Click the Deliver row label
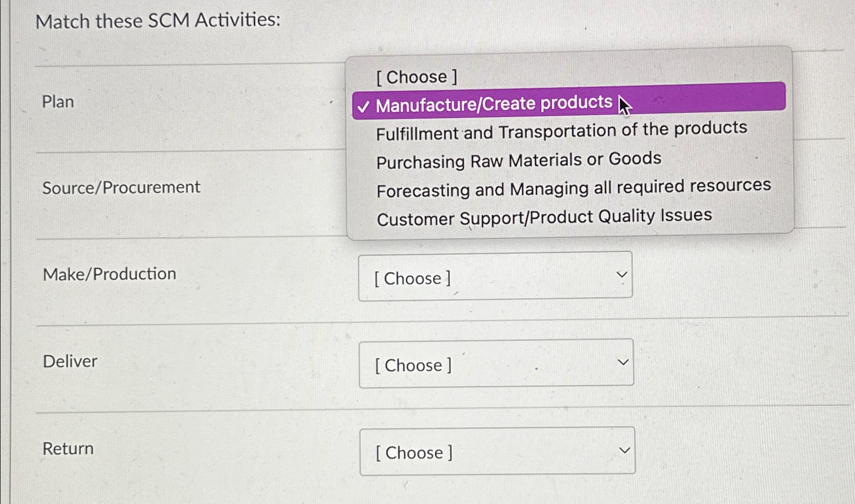The height and width of the screenshot is (504, 855). pos(70,361)
